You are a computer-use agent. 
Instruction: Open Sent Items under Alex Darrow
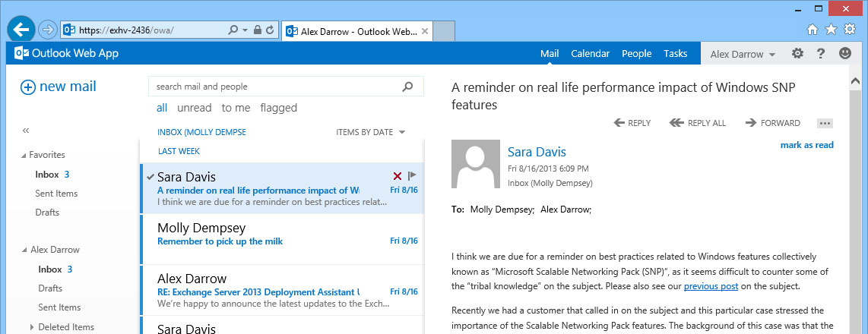[x=59, y=307]
